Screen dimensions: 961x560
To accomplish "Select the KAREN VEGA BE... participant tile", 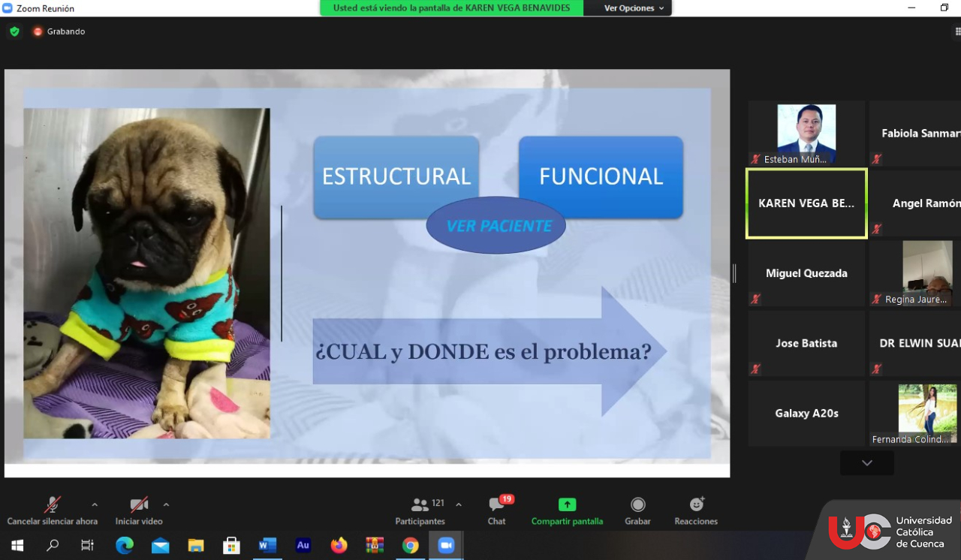I will click(806, 203).
